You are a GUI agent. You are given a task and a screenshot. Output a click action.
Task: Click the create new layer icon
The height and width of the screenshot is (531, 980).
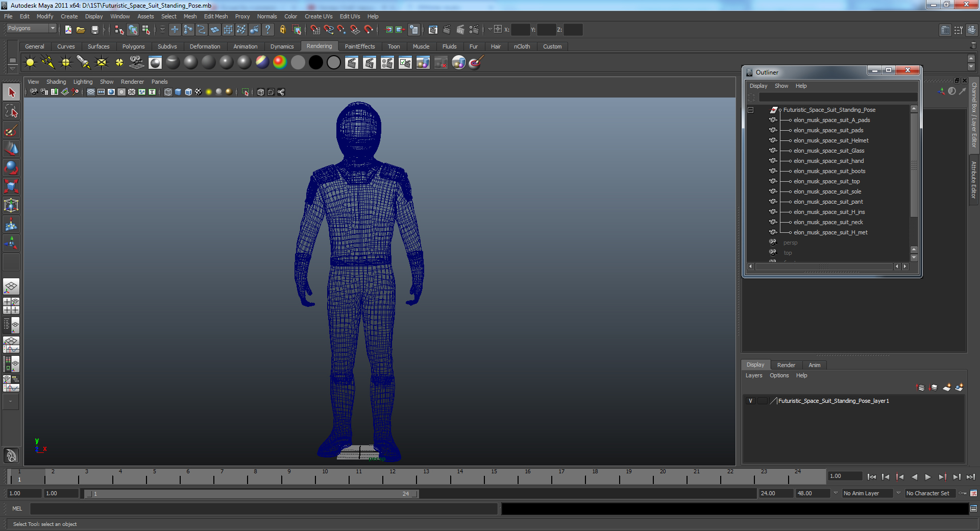tap(946, 388)
